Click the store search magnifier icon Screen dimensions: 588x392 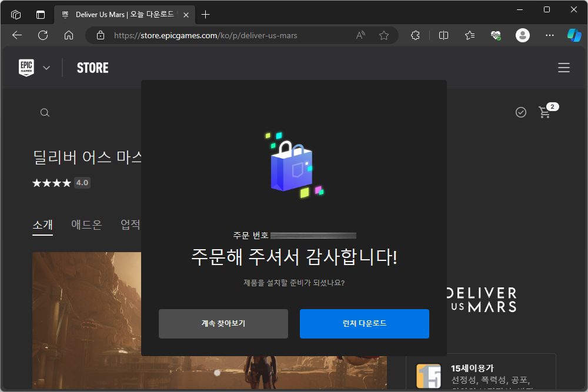click(45, 112)
